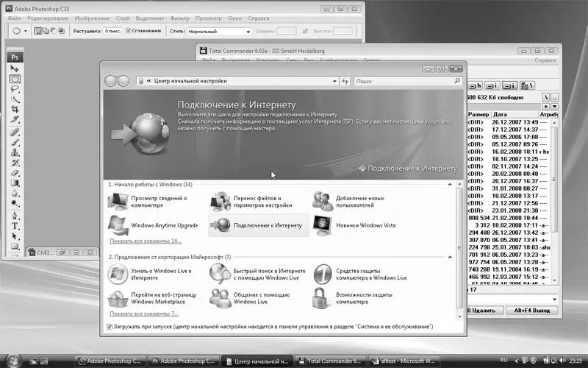Choose 'Intersect with selection' mode icon
The width and height of the screenshot is (588, 368).
61,31
